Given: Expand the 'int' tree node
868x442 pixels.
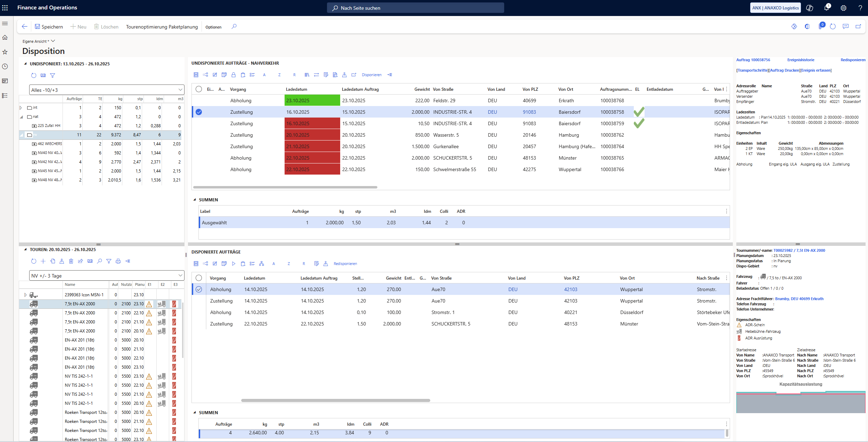Looking at the screenshot, I should coord(21,108).
